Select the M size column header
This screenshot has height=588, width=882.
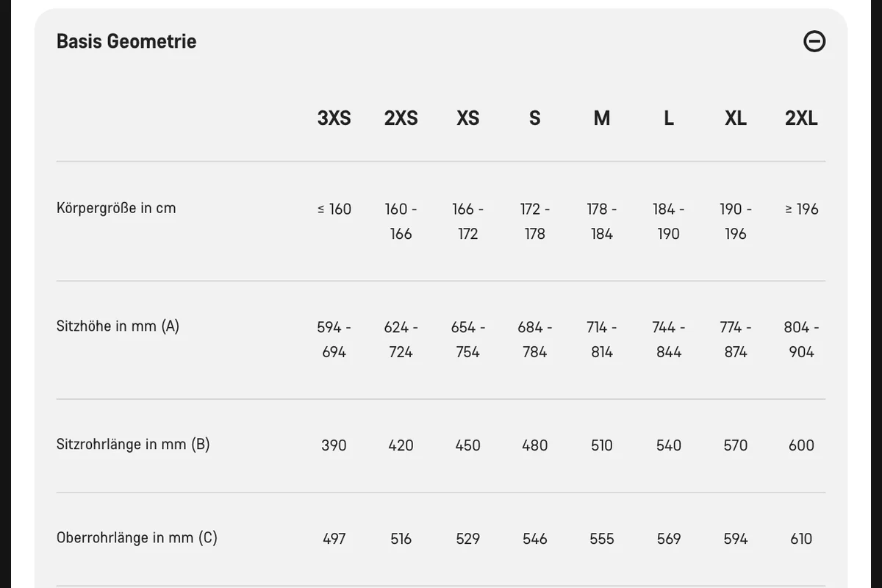[601, 118]
